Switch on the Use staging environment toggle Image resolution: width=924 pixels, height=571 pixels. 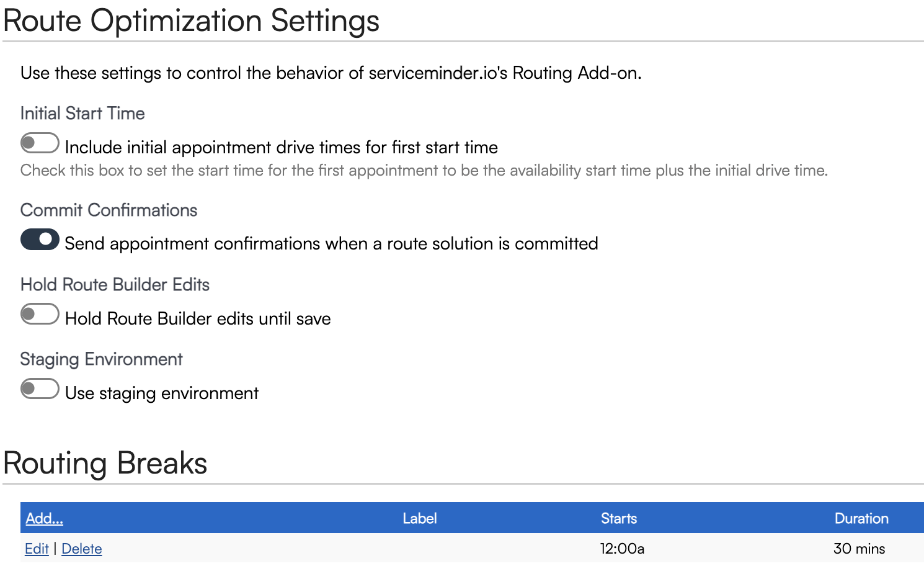40,389
